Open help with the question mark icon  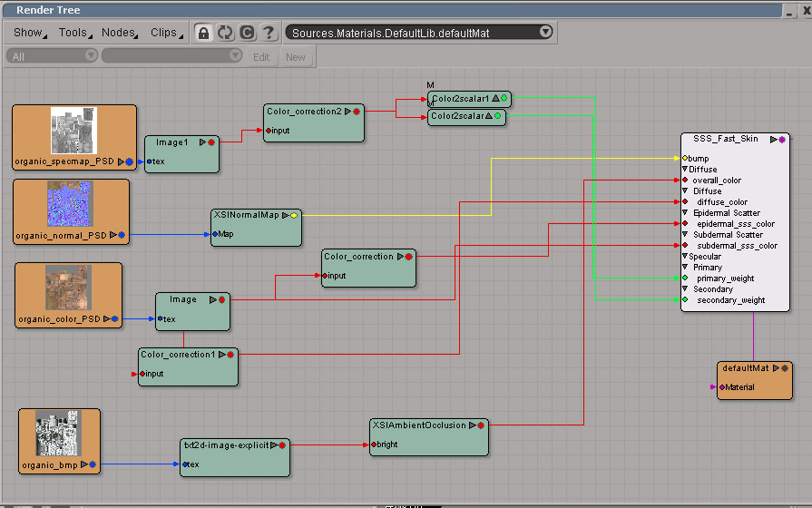point(269,33)
